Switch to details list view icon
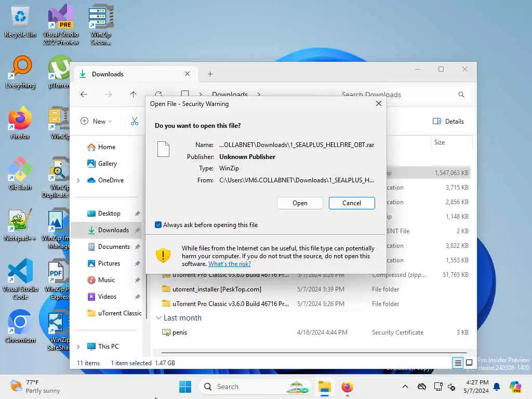This screenshot has height=399, width=532. [x=458, y=363]
